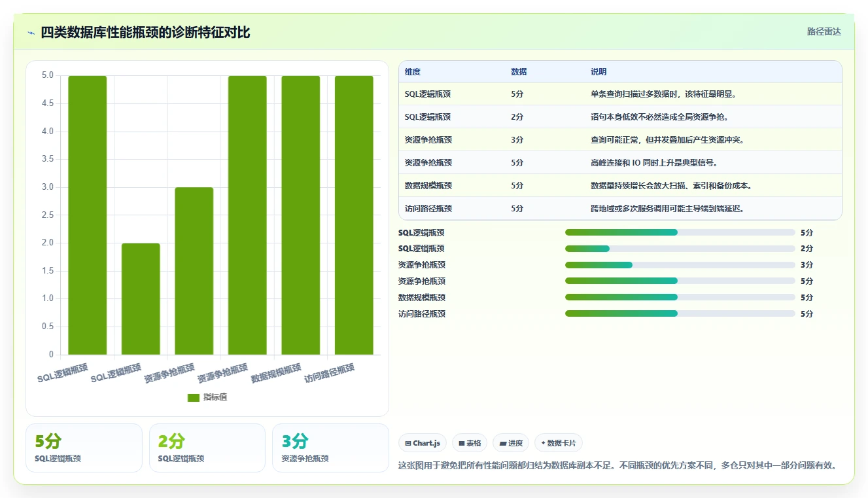This screenshot has height=498, width=868.
Task: Click the 3分 资源争抢瓶颈 data card
Action: (x=330, y=448)
